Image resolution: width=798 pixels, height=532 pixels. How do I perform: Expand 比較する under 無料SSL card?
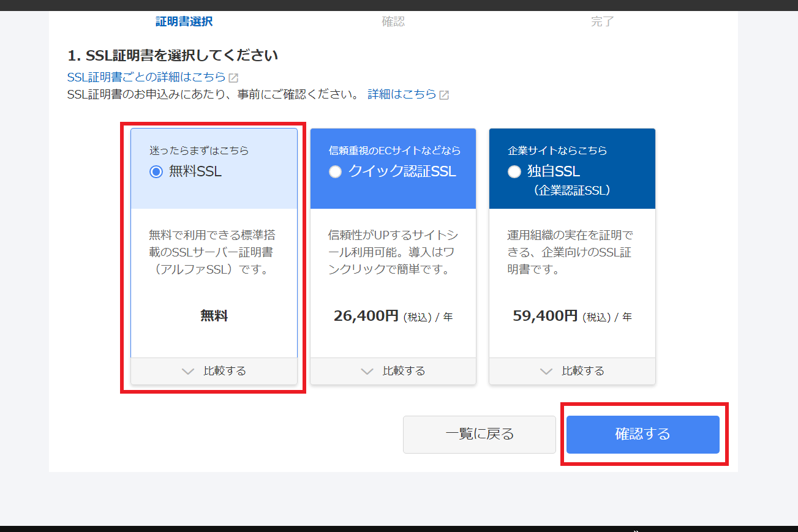[x=214, y=371]
